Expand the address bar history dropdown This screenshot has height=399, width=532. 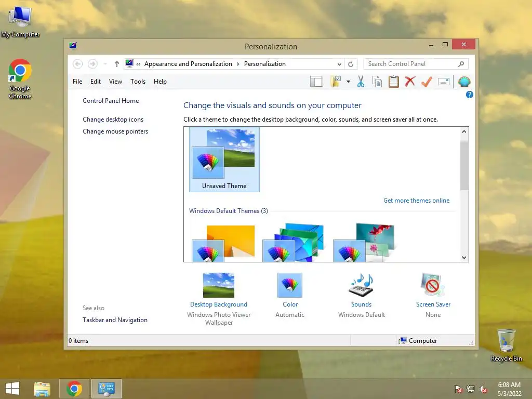(x=339, y=64)
